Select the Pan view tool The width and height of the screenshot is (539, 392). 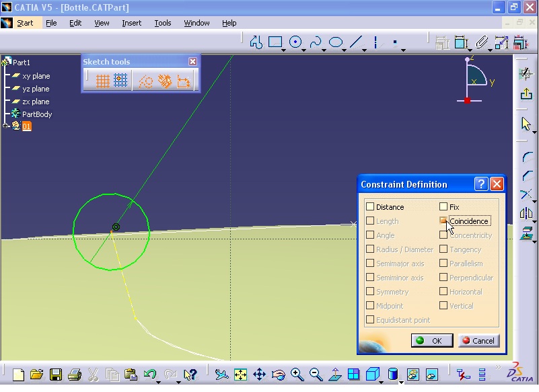260,375
